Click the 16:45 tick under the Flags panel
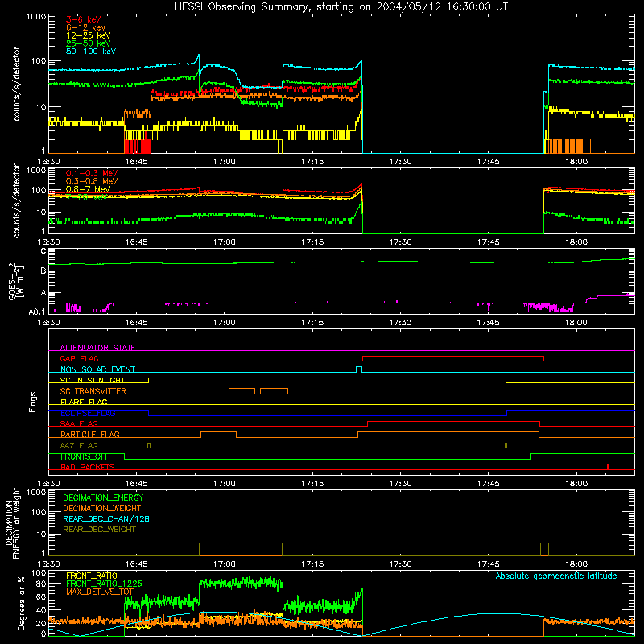The height and width of the screenshot is (644, 644). click(137, 484)
